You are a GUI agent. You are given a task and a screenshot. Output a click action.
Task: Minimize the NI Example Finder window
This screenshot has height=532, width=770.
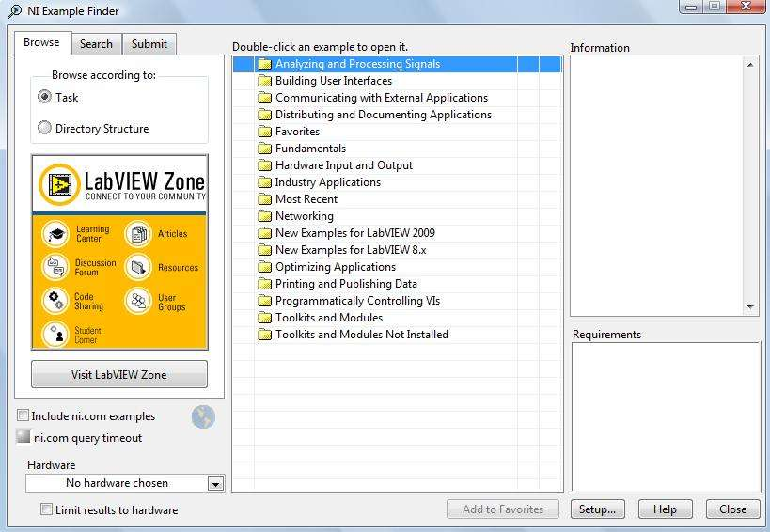click(691, 7)
